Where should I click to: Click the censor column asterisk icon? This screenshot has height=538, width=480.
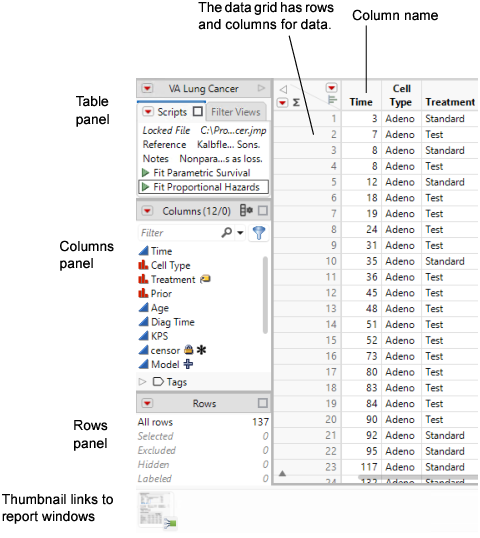(x=201, y=350)
